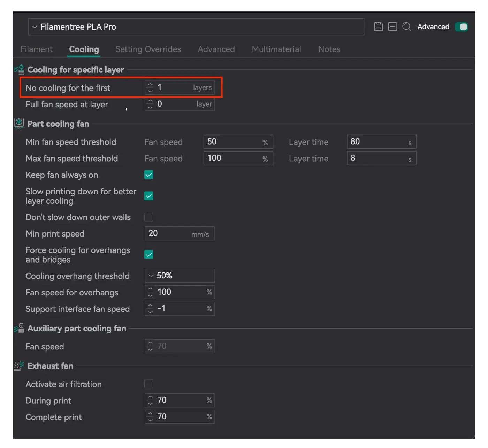
Task: Click the Exhaust fan section icon
Action: point(19,366)
